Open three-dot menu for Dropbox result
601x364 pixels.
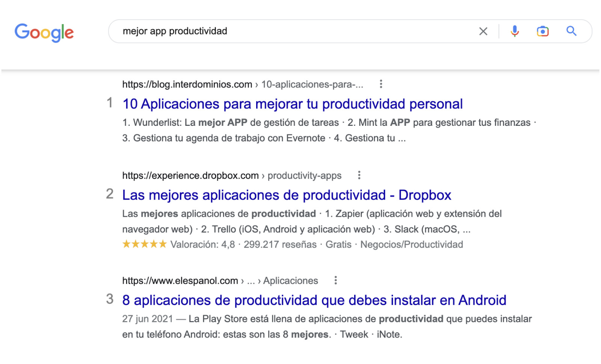tap(359, 175)
